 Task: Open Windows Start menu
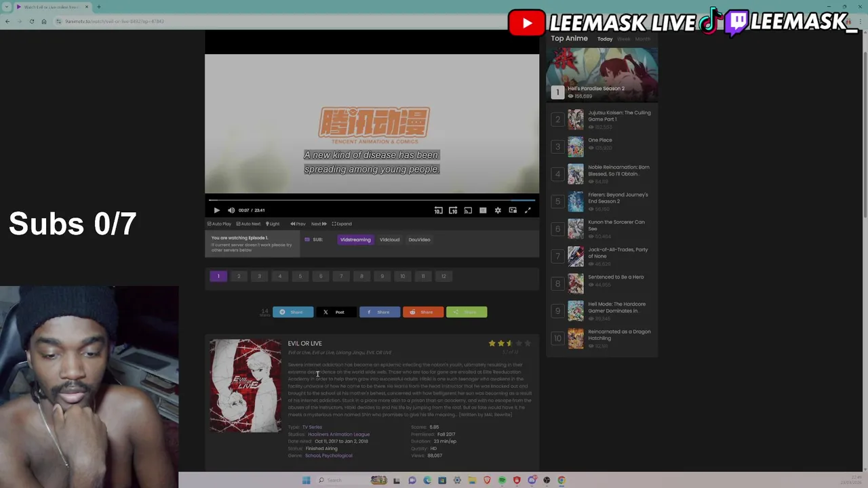(x=306, y=481)
